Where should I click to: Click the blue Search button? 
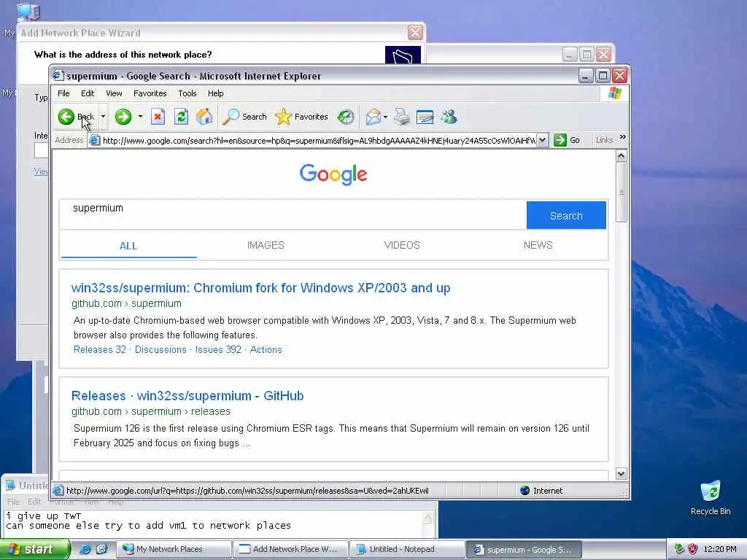566,215
